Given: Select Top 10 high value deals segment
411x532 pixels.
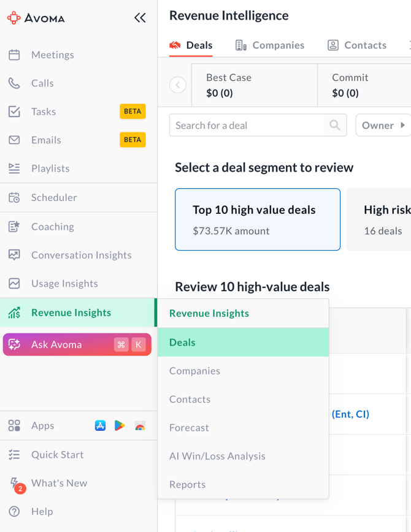Looking at the screenshot, I should [258, 219].
